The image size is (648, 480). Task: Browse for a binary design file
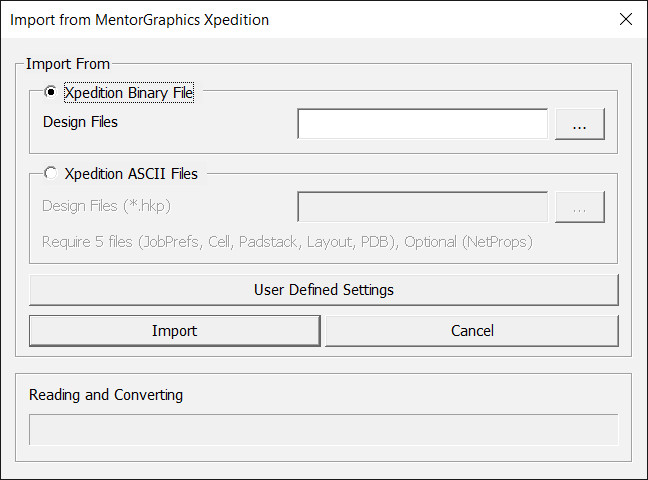click(x=580, y=124)
